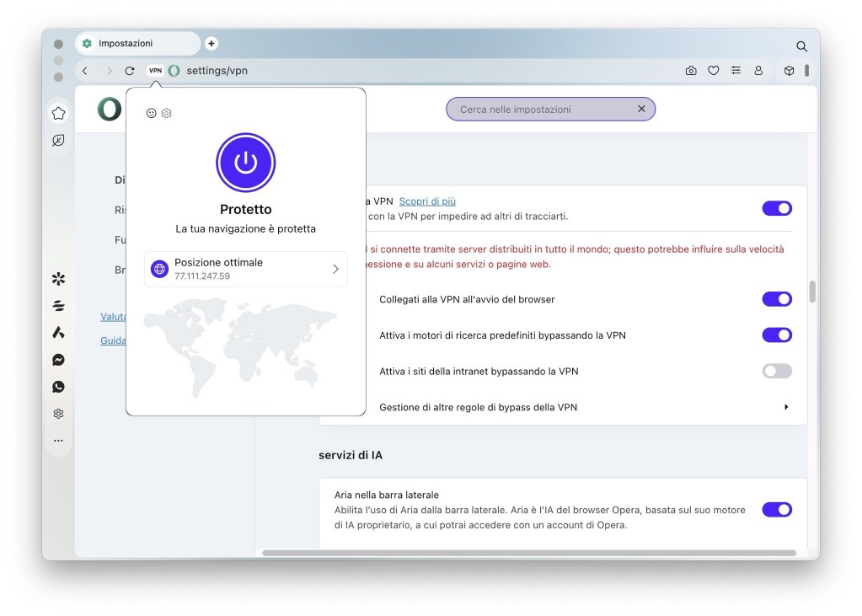
Task: Open a new tab with plus button
Action: tap(211, 44)
